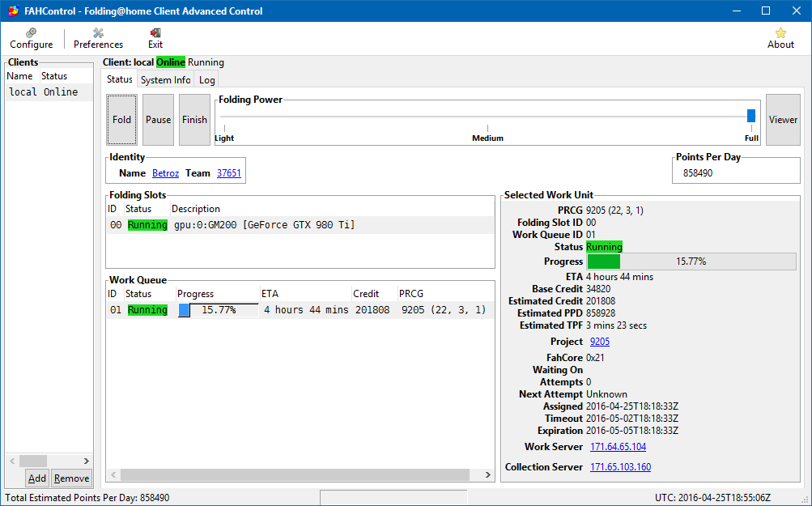Click the Work Queue PRCG column header

(445, 294)
